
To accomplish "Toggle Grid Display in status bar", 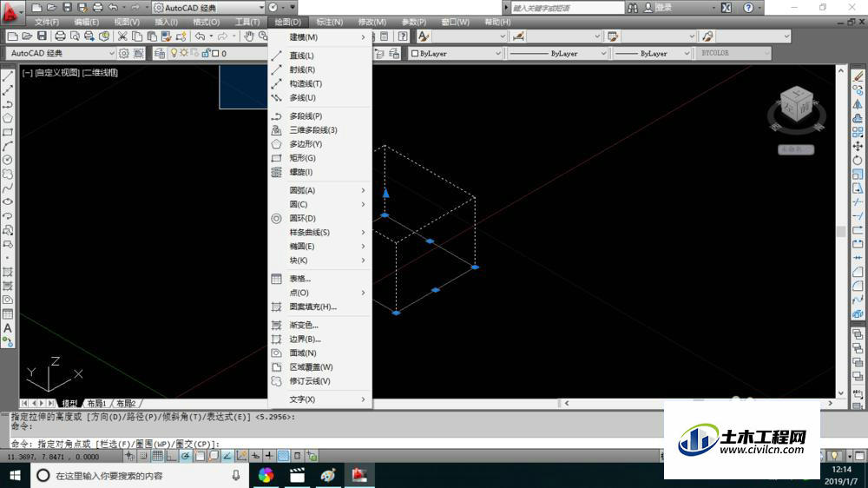I will pos(157,457).
